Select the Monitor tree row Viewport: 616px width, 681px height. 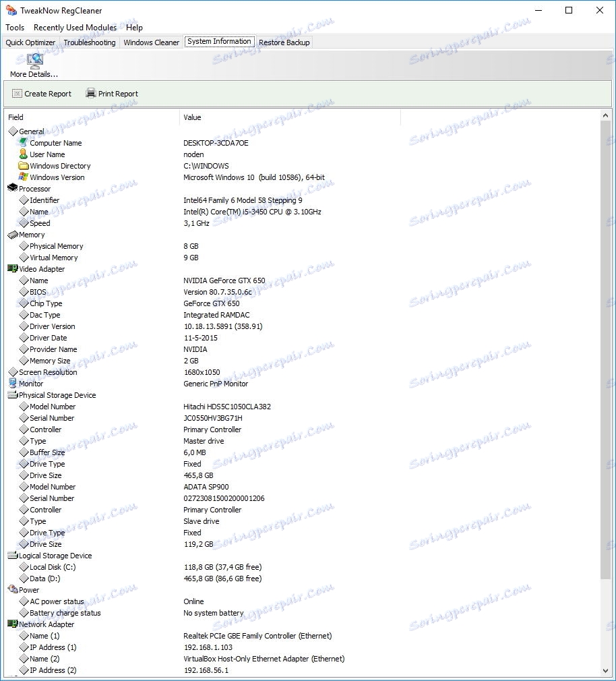[31, 384]
